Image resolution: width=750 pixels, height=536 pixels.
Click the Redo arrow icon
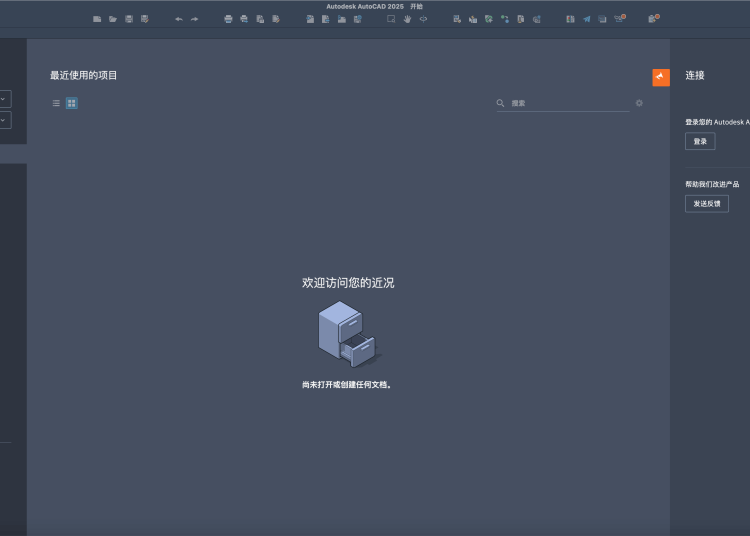point(194,19)
